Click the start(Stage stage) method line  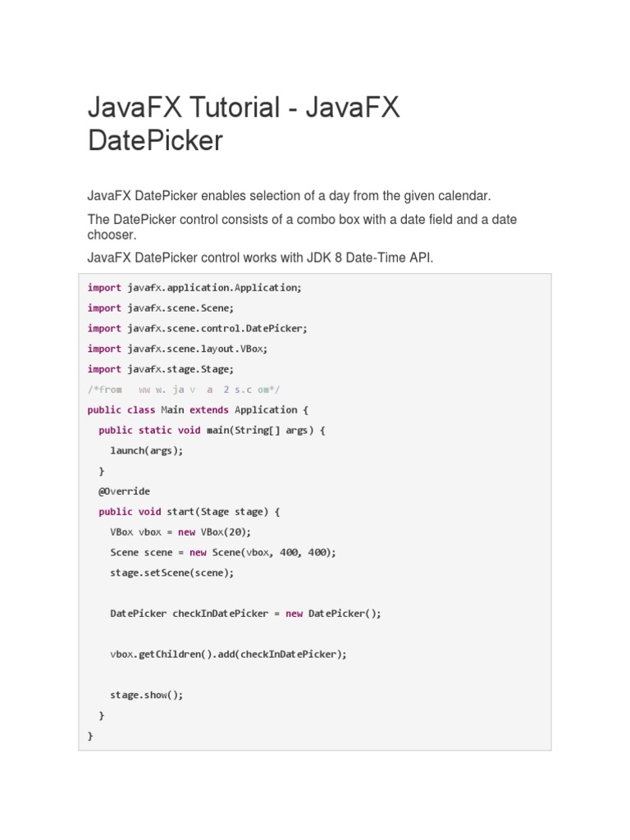pyautogui.click(x=189, y=512)
